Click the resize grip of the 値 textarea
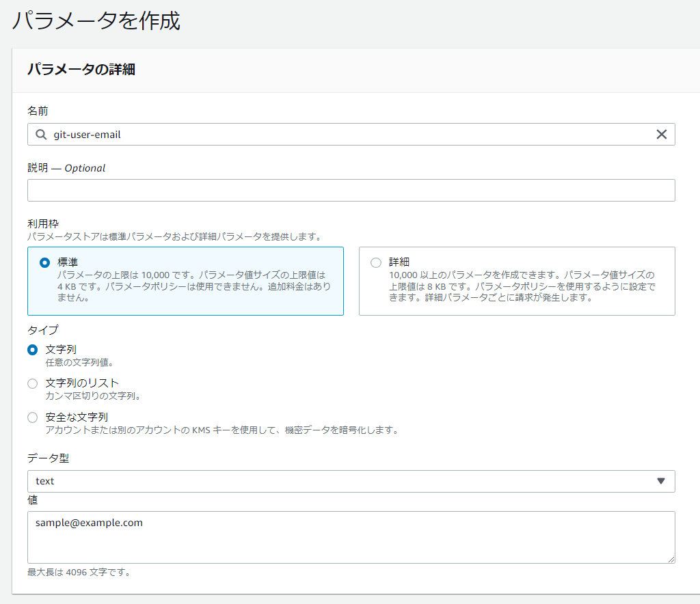 click(670, 560)
